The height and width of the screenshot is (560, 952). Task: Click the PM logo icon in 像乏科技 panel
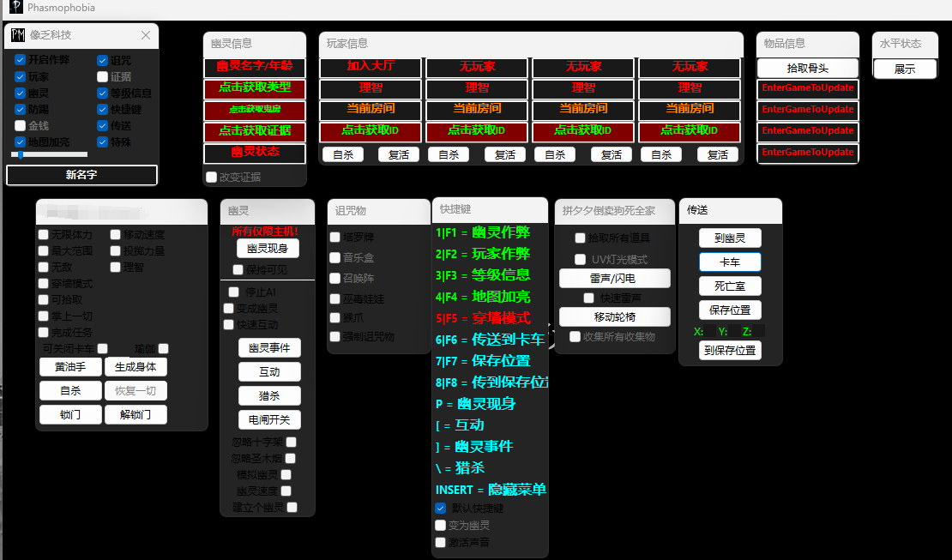coord(18,35)
